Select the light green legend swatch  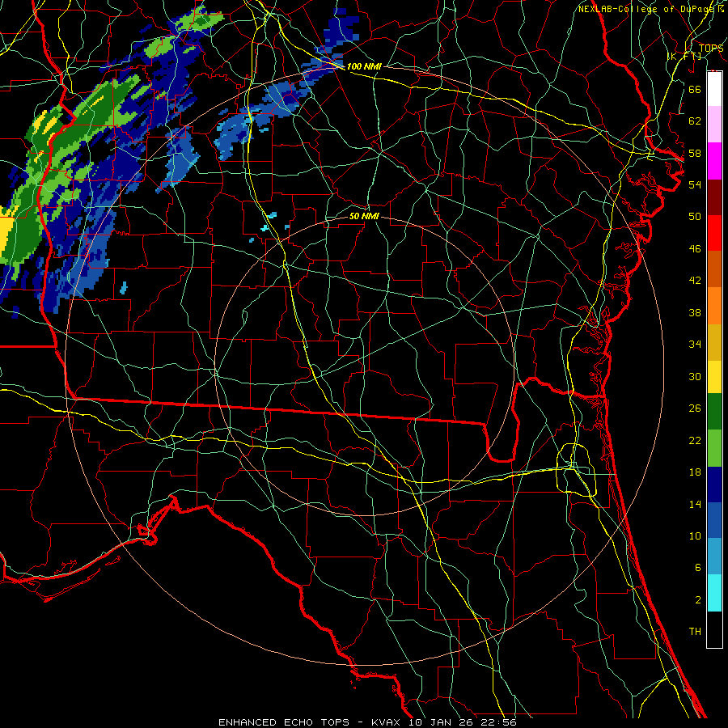pos(714,448)
